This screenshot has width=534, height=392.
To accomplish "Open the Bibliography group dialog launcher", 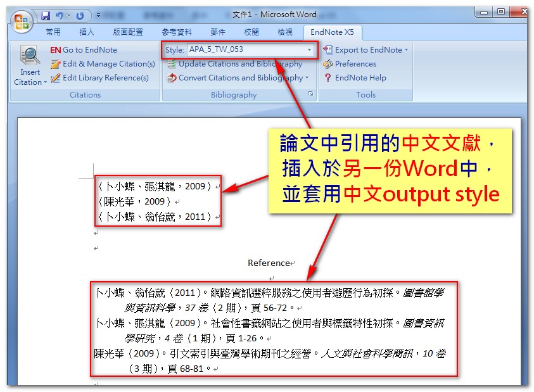I will pyautogui.click(x=310, y=94).
